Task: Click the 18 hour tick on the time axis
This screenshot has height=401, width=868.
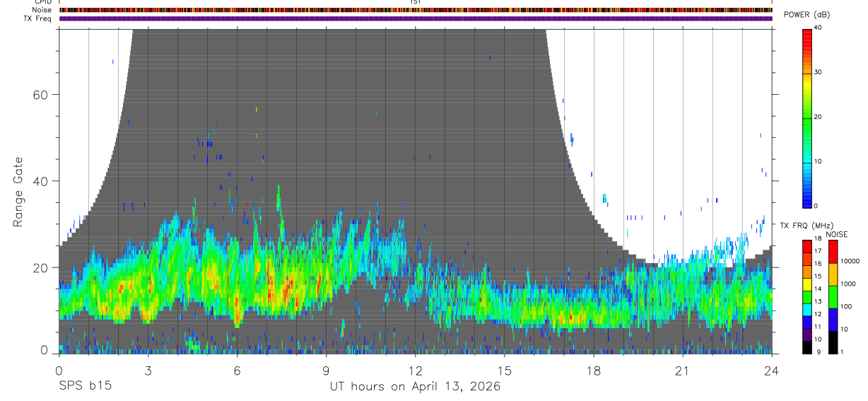Action: (x=593, y=371)
